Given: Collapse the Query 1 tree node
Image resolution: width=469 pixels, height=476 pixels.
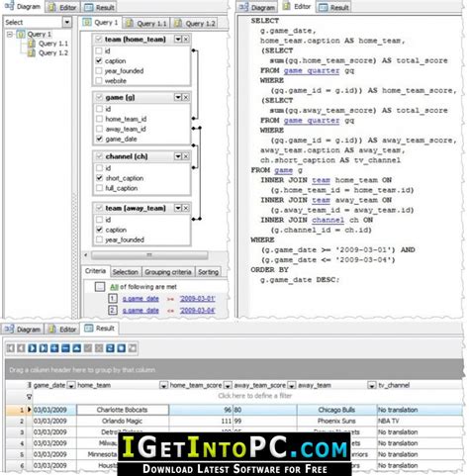Looking at the screenshot, I should pyautogui.click(x=10, y=34).
